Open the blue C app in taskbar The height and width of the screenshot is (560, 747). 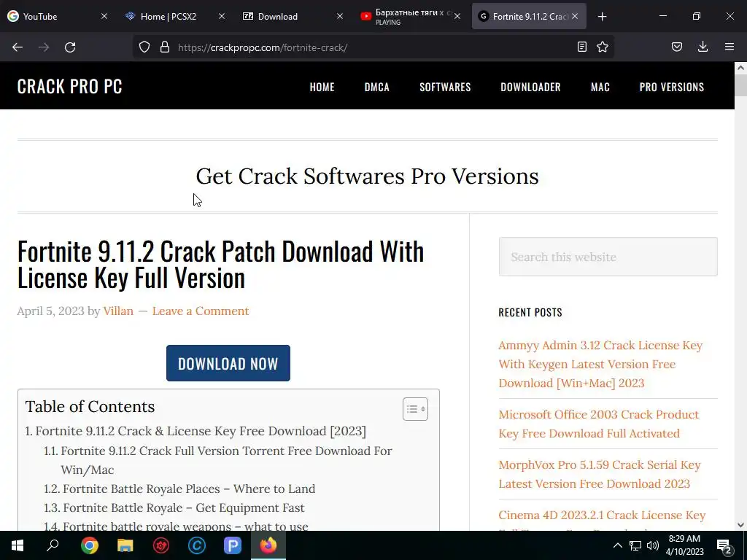click(197, 545)
